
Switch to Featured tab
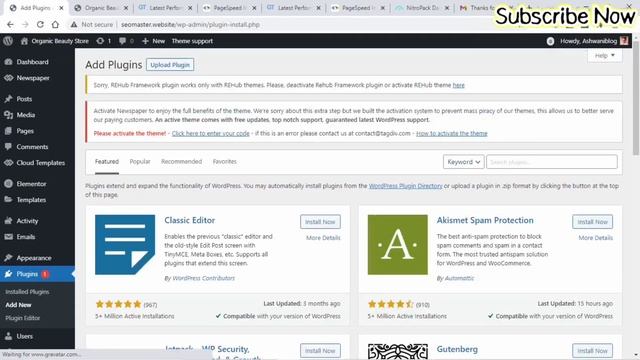pos(107,162)
